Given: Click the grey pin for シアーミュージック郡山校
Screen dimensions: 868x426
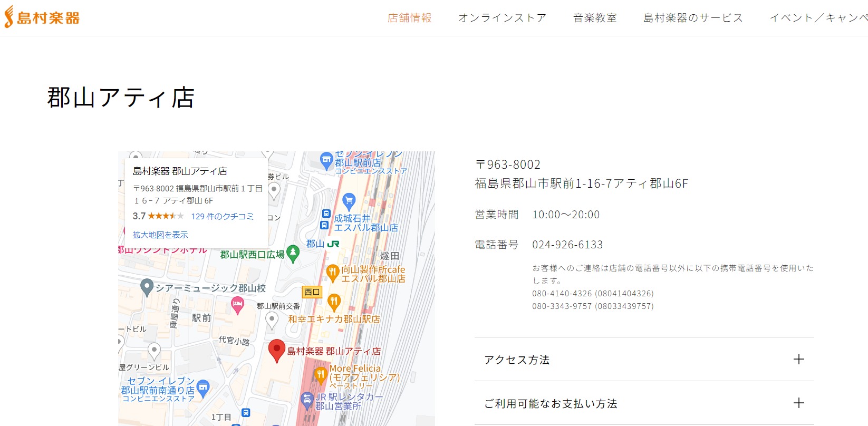Looking at the screenshot, I should coord(147,288).
